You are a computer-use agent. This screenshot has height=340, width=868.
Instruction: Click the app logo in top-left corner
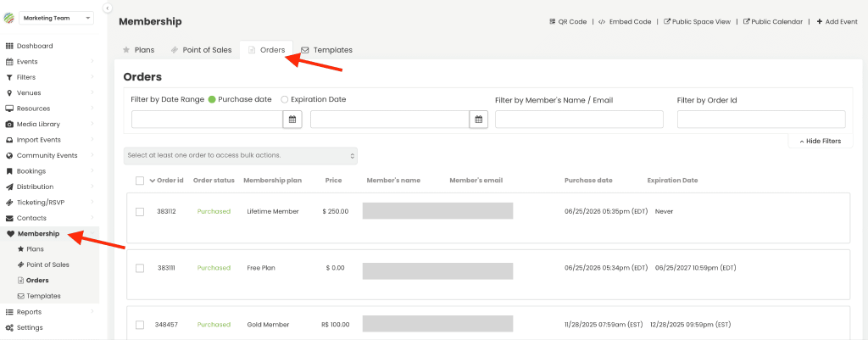(x=8, y=18)
